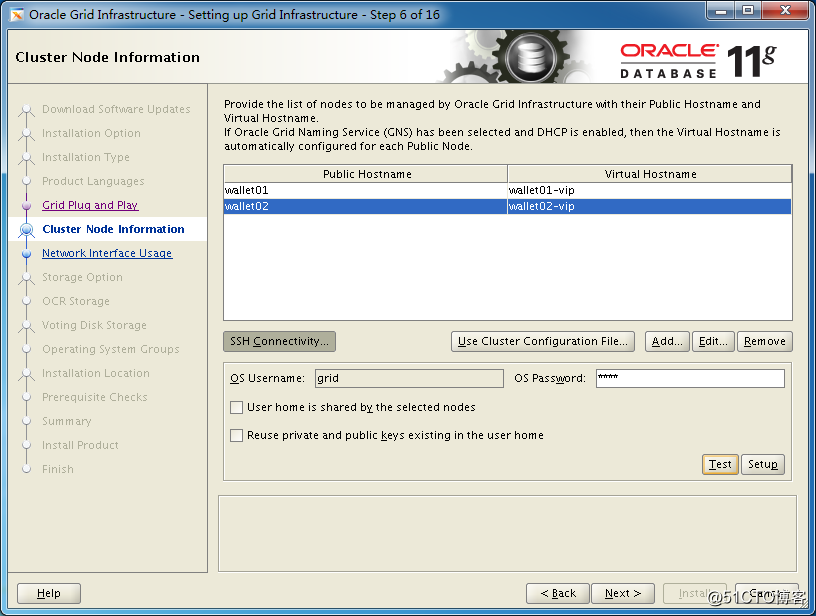Click the Product Languages step

click(x=93, y=181)
